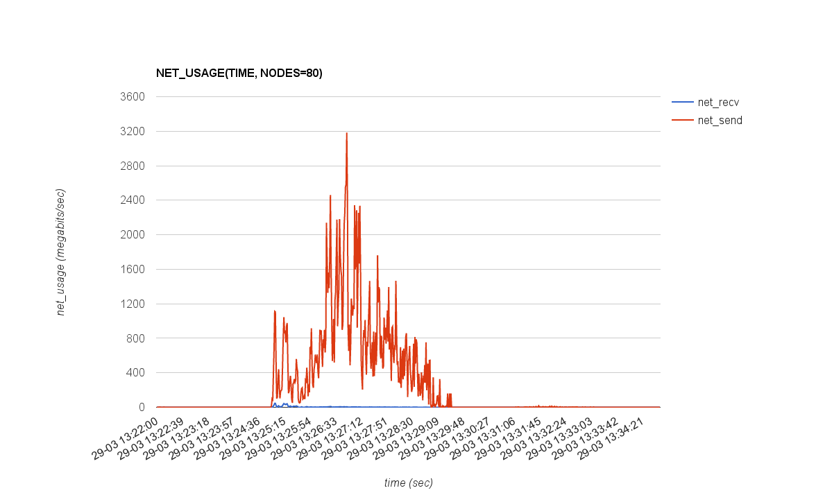Screen dimensions: 816x504
Task: Click the net_send legend label
Action: point(720,120)
